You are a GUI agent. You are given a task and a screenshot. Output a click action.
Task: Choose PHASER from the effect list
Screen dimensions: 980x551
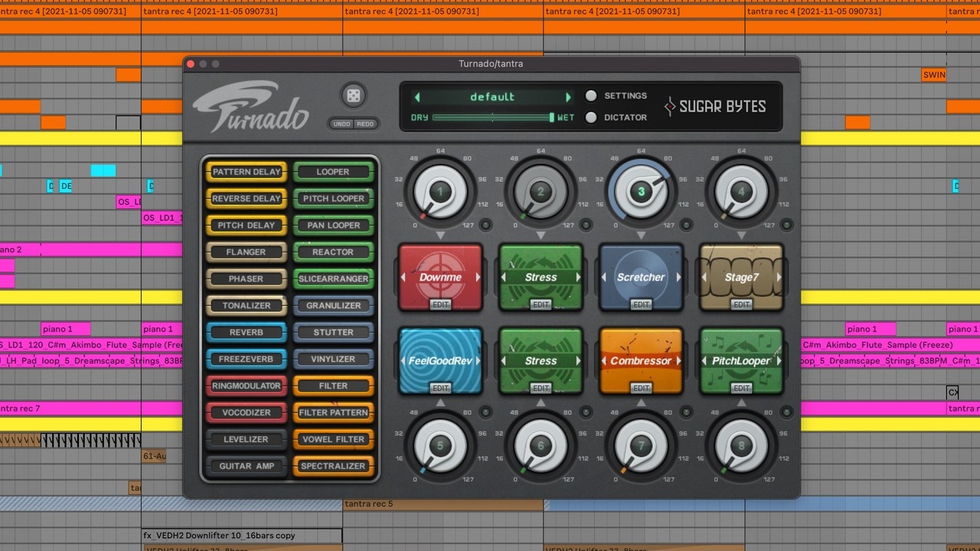click(x=247, y=279)
